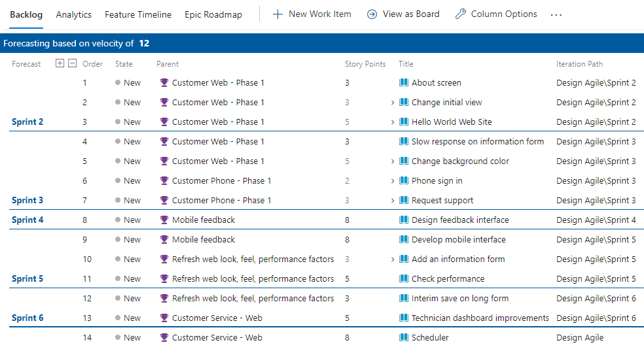Expand the Add an information form item

point(393,259)
